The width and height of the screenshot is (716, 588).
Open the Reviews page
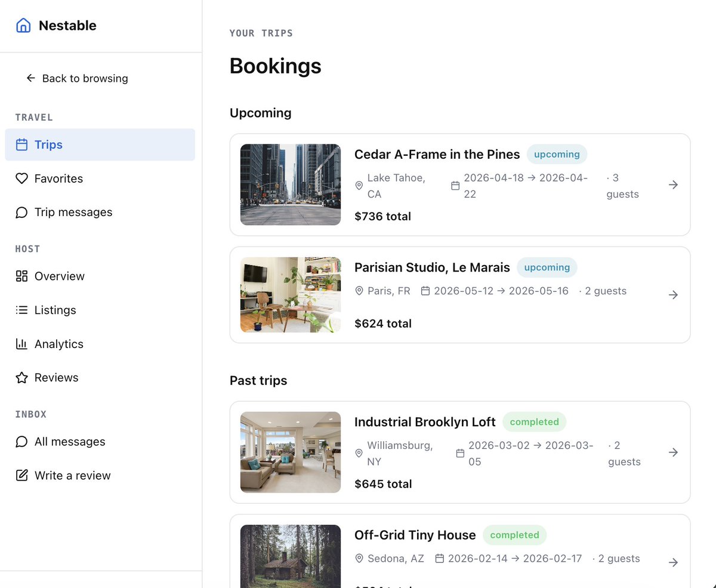(x=100, y=377)
